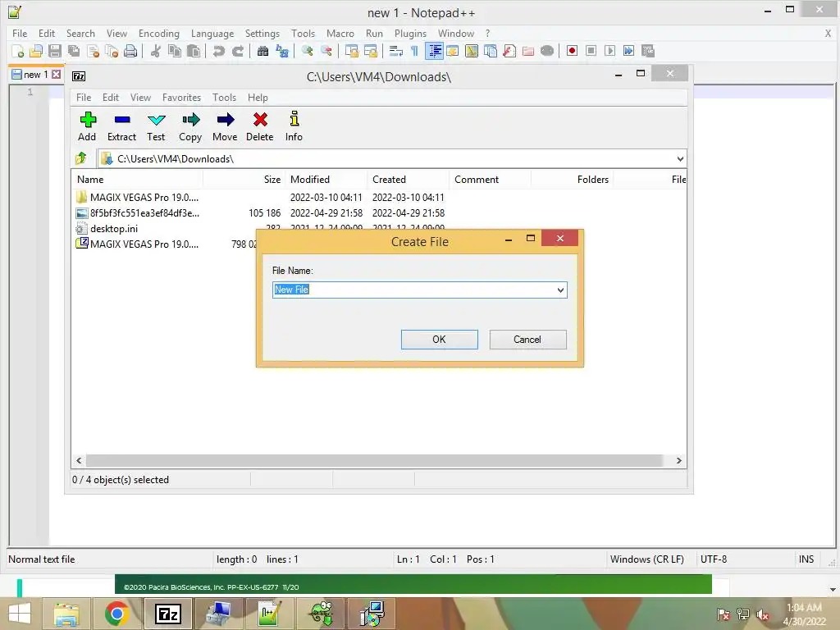Toggle the Word Wrap icon in Notepad++
Viewport: 840px width, 630px height.
point(395,51)
